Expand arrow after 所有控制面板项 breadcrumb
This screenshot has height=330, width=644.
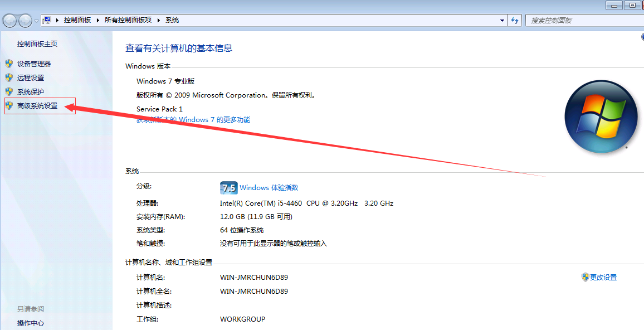(159, 20)
